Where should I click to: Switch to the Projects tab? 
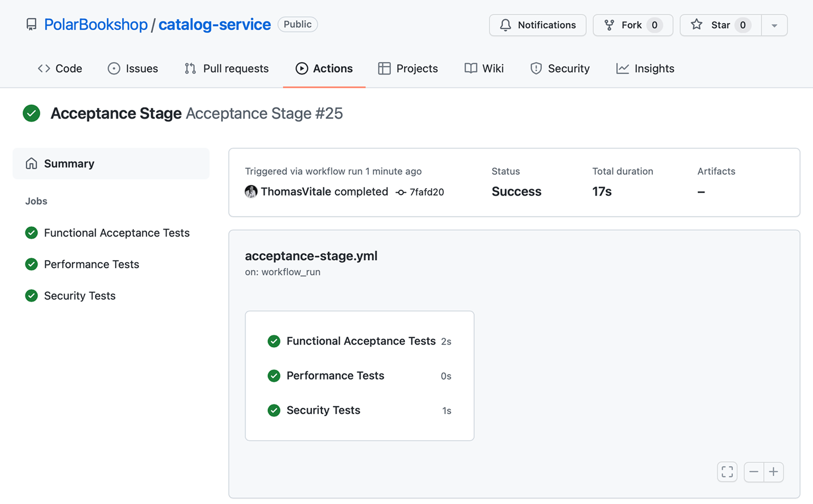tap(408, 68)
